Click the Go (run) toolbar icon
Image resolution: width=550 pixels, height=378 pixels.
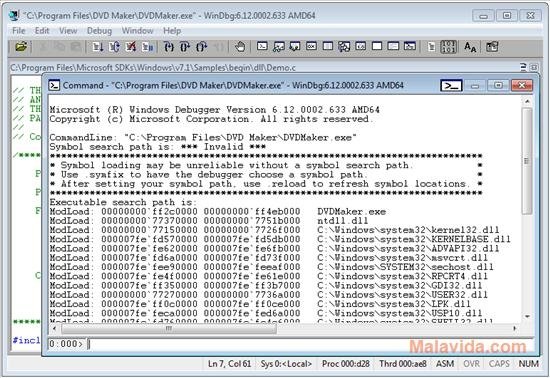pos(98,47)
